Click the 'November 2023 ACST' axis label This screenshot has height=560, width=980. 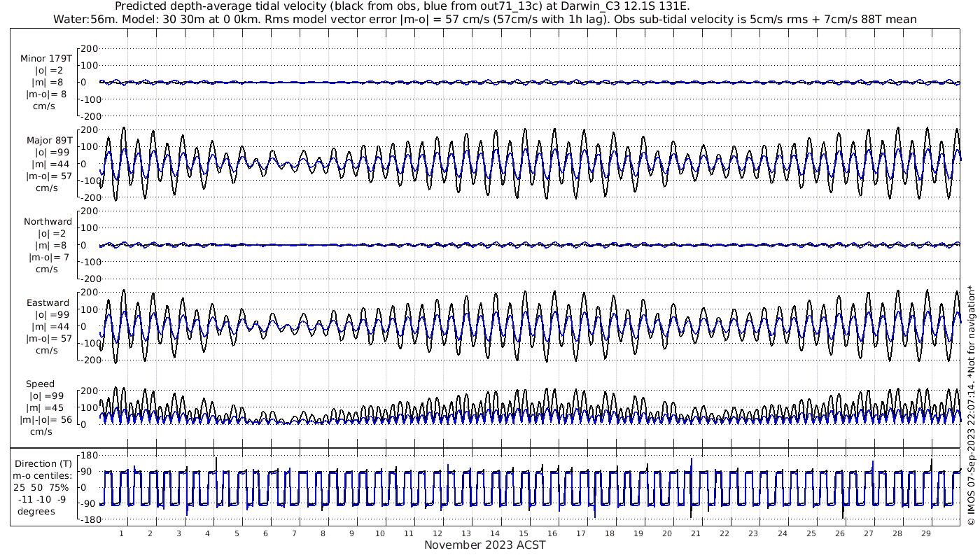pyautogui.click(x=484, y=545)
